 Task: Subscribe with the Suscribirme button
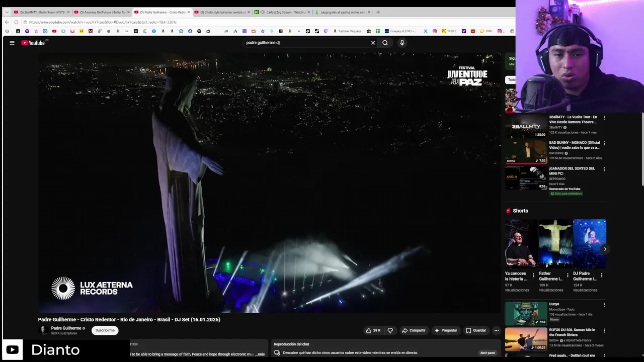(x=105, y=330)
